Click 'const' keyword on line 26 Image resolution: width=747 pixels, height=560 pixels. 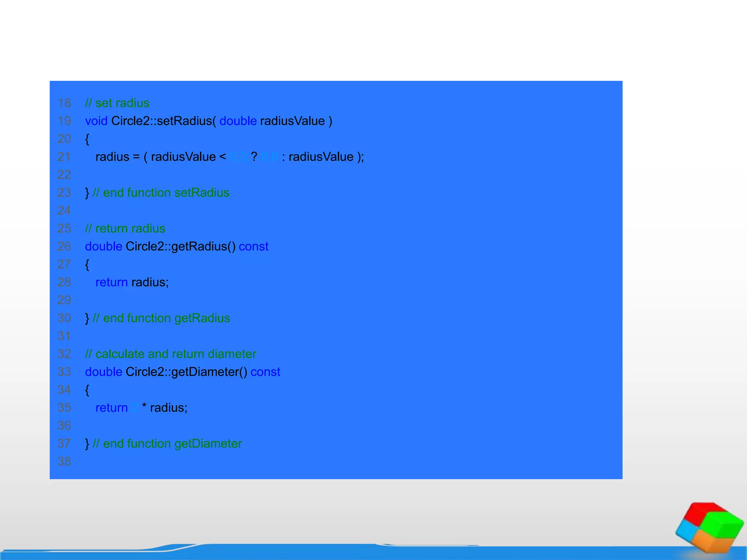253,246
